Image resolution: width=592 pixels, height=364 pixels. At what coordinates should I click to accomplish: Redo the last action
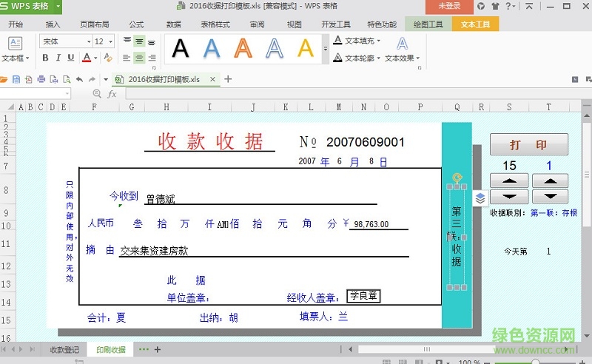[92, 79]
